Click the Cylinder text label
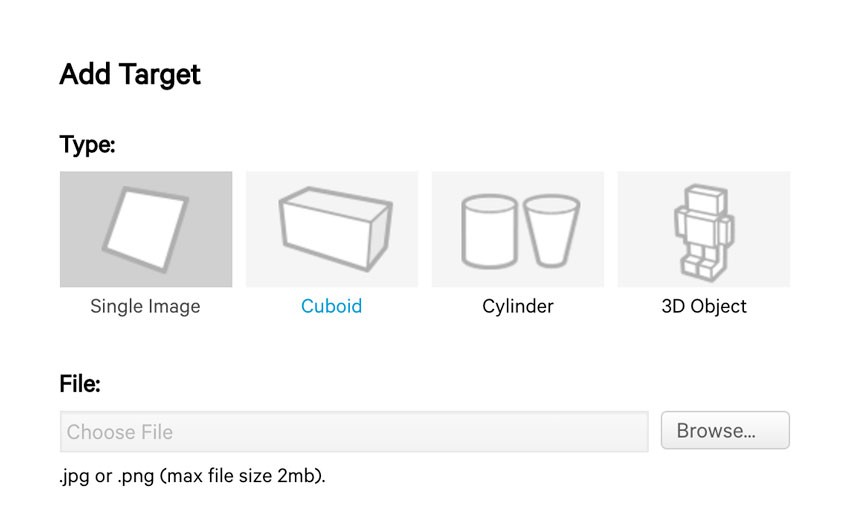Viewport: 850px width, 516px height. pyautogui.click(x=518, y=307)
